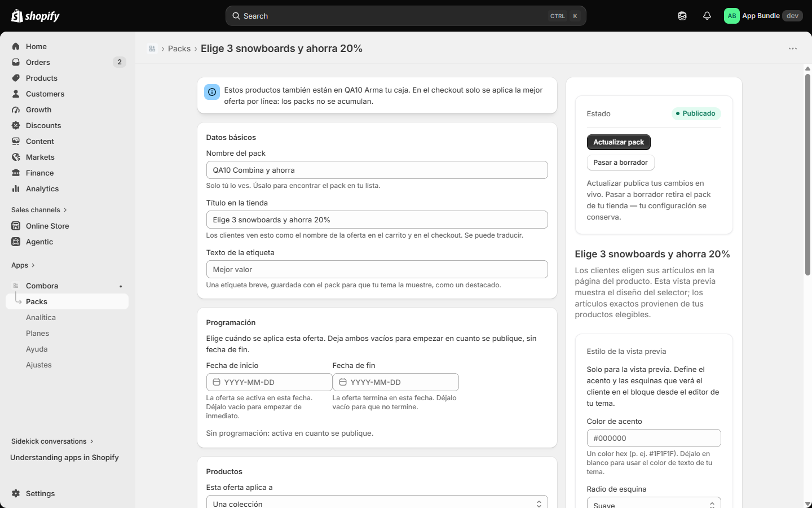Click the Color de acento hex field
Screen dimensions: 812x508
[x=654, y=438]
